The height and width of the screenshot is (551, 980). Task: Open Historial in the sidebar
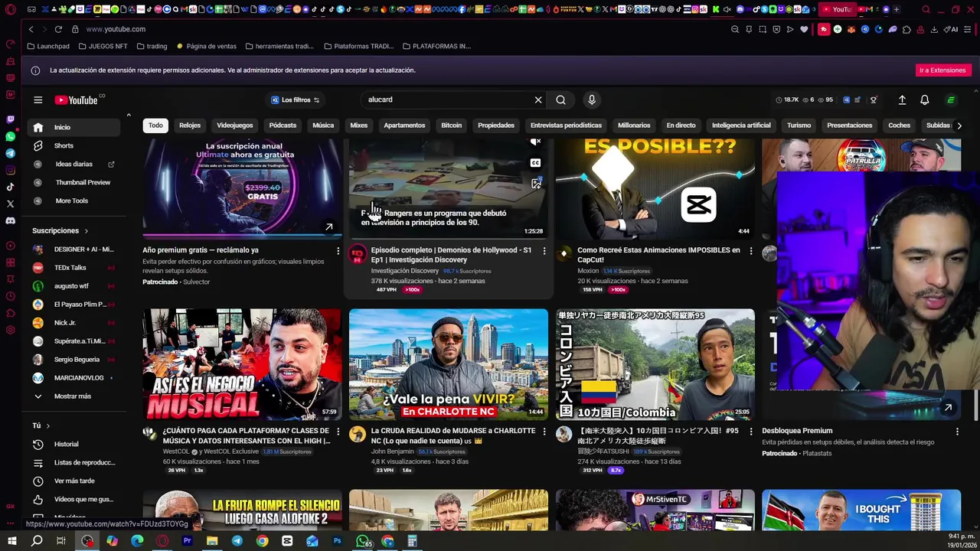click(74, 444)
